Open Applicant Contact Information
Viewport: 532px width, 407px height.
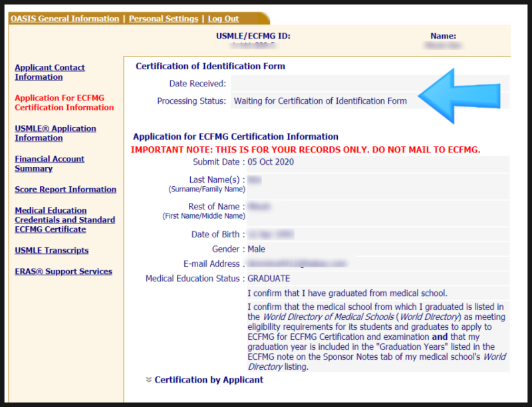coord(49,72)
